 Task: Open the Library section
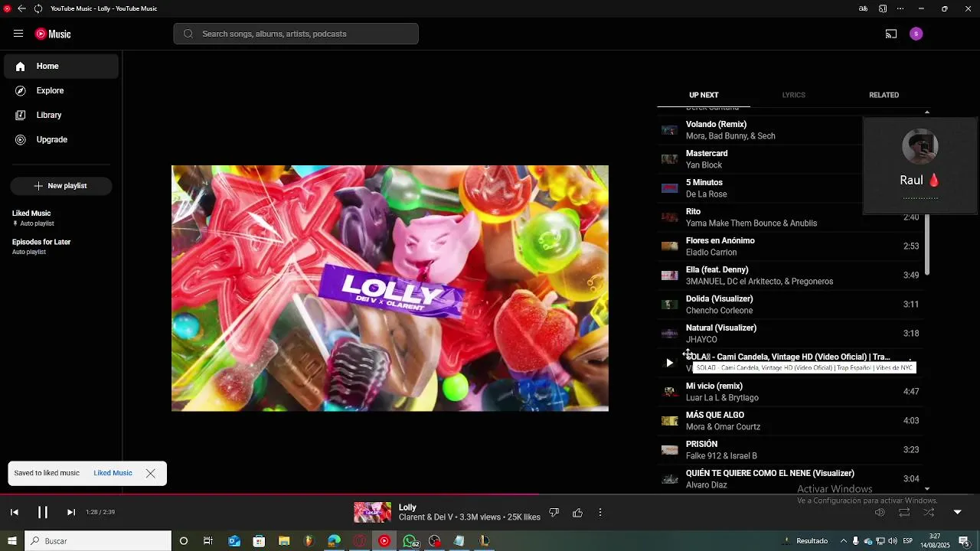click(61, 116)
